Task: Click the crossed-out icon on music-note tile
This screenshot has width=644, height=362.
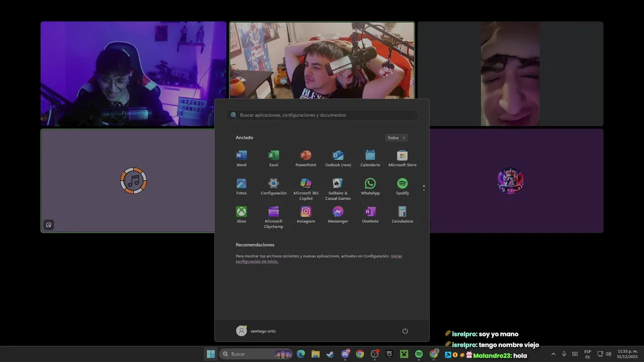Action: 48,225
